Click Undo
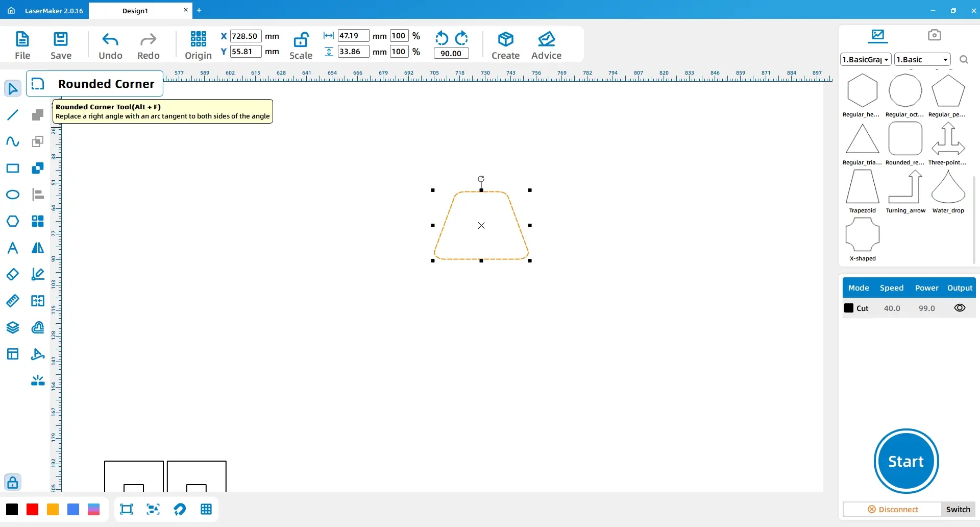Screen dimensions: 980x527 pyautogui.click(x=110, y=45)
